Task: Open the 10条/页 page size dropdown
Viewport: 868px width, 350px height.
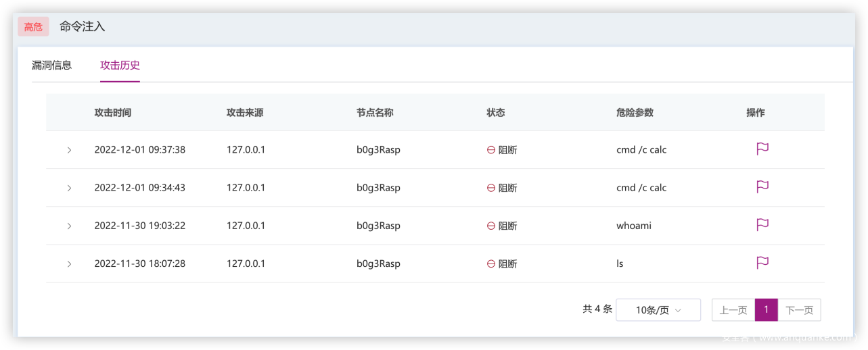Action: point(658,310)
